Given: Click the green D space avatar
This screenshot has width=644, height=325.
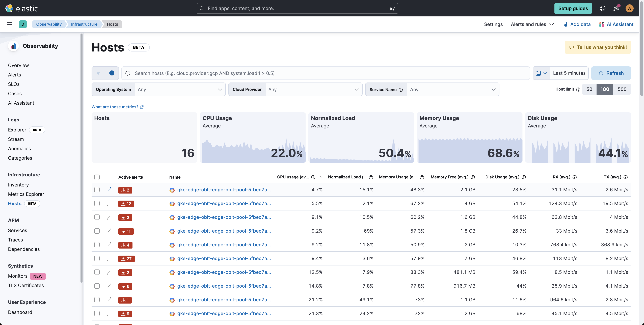Looking at the screenshot, I should point(23,24).
